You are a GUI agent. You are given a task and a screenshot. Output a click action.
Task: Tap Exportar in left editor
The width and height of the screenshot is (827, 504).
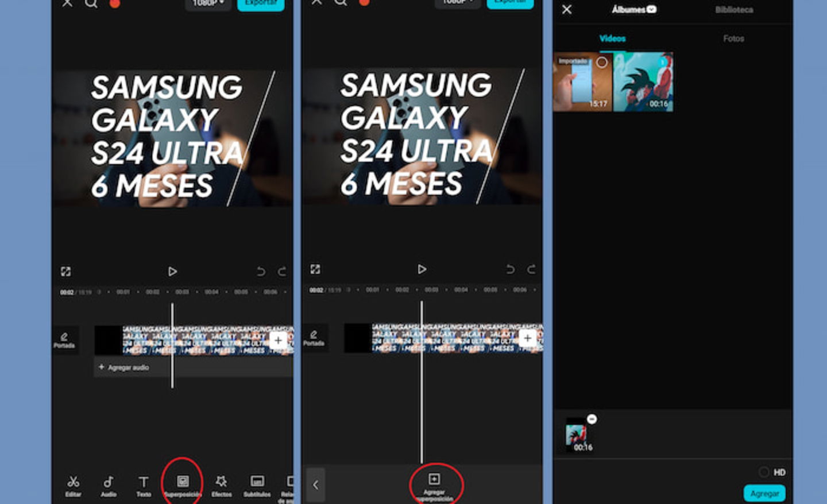pyautogui.click(x=261, y=4)
